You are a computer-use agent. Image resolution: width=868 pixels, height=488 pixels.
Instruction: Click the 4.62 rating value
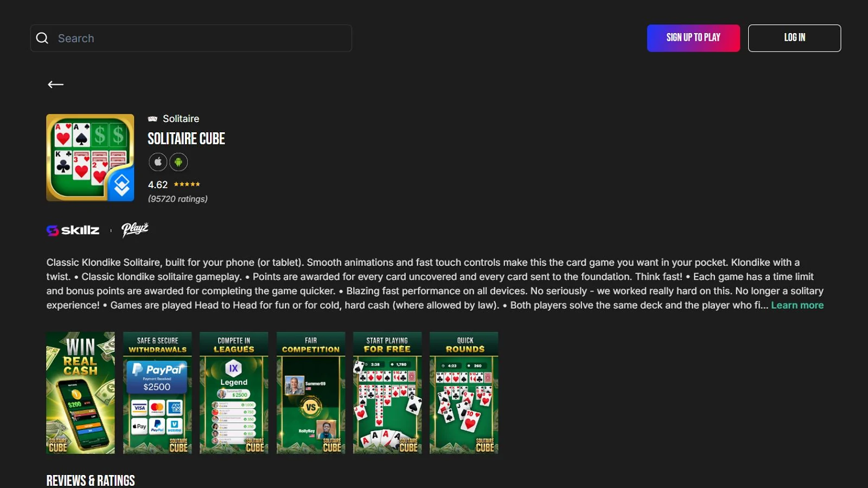[x=158, y=185]
